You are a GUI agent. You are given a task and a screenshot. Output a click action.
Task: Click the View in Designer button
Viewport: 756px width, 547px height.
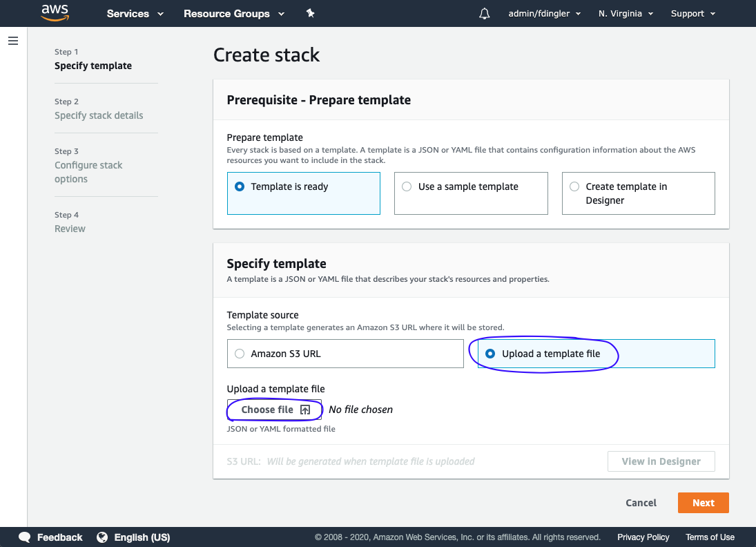661,461
